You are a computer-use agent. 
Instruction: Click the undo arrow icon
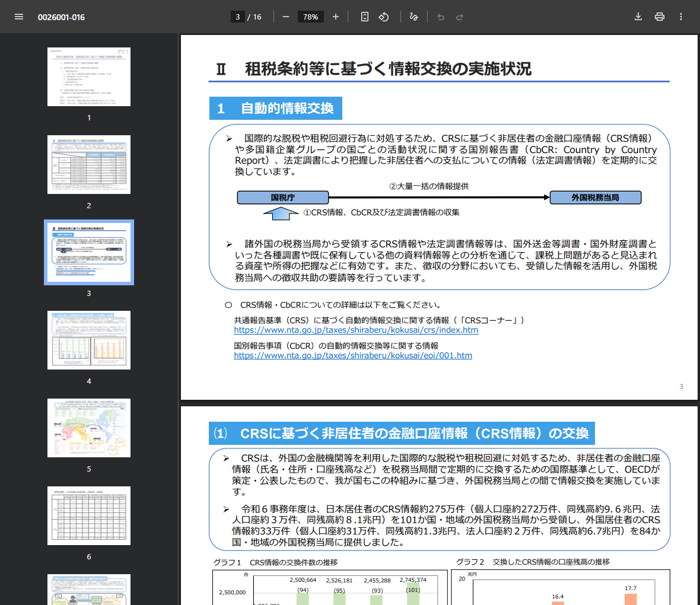441,17
